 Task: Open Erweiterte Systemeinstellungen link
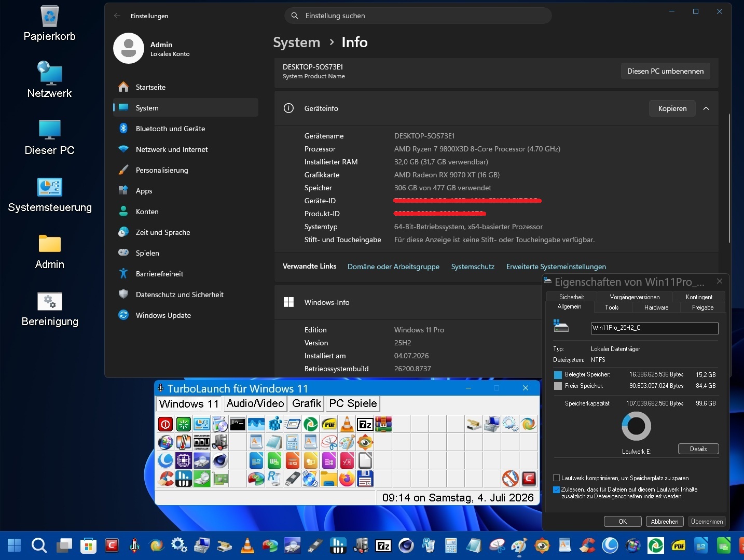[556, 267]
